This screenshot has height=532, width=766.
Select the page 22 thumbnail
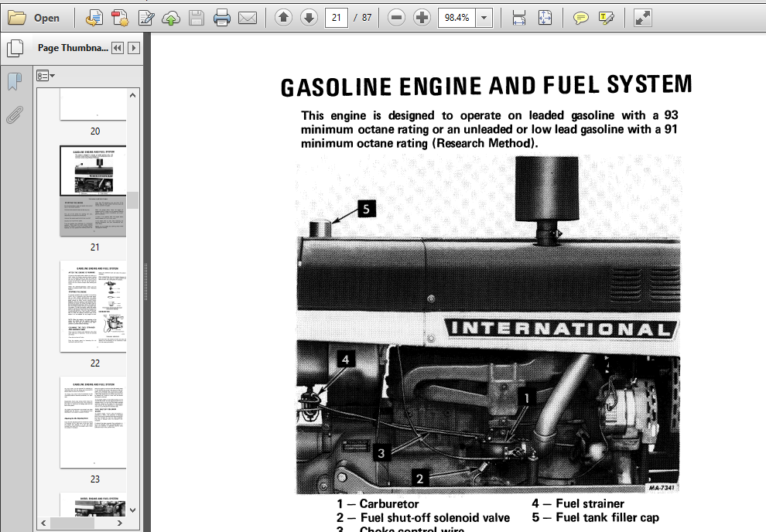tap(94, 306)
